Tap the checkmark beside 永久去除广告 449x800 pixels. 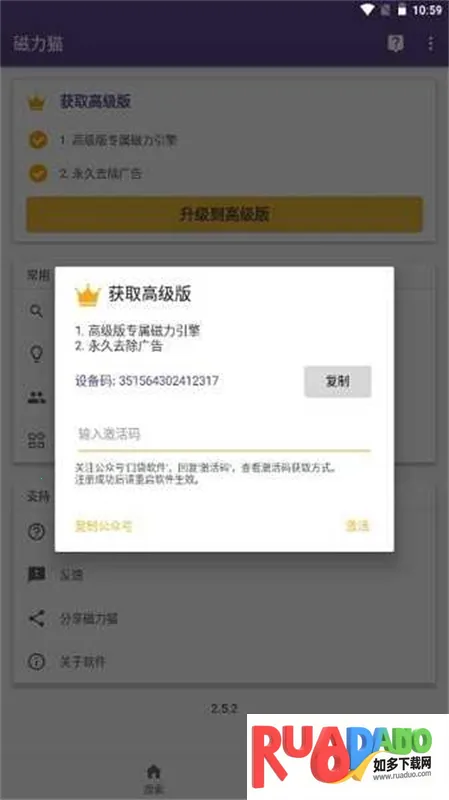(38, 173)
